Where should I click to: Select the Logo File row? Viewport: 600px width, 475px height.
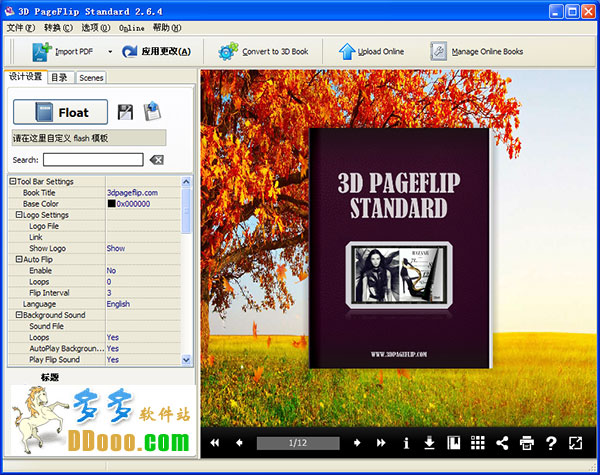(x=94, y=226)
